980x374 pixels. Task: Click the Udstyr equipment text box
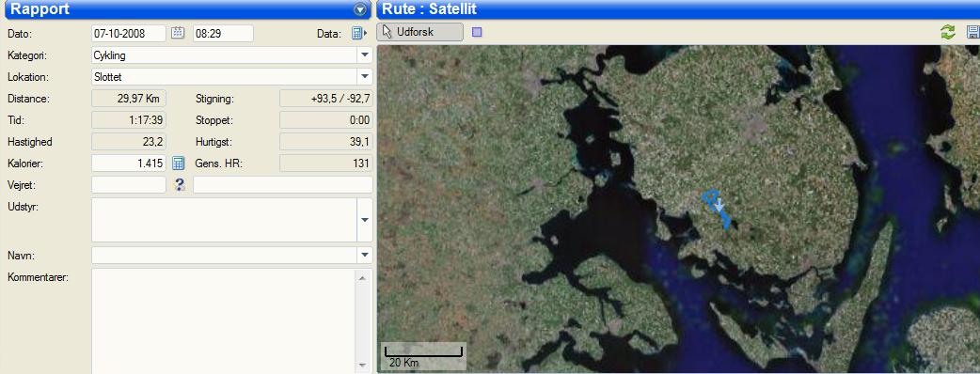point(224,220)
